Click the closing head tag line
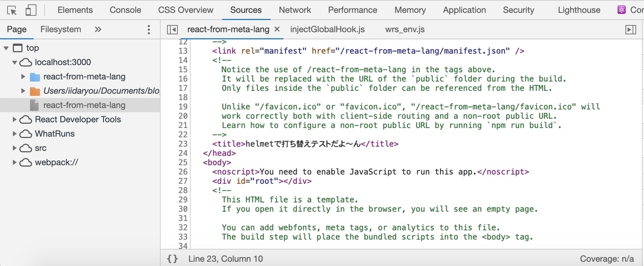This screenshot has width=644, height=266. click(219, 153)
